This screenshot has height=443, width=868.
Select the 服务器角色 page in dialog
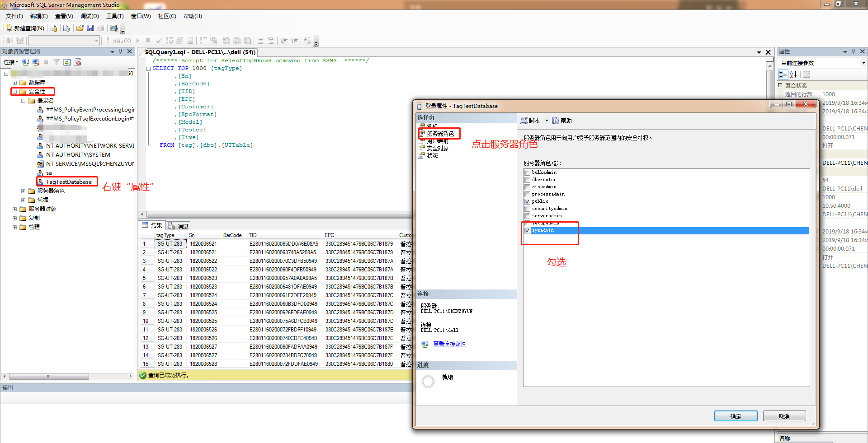coord(440,134)
